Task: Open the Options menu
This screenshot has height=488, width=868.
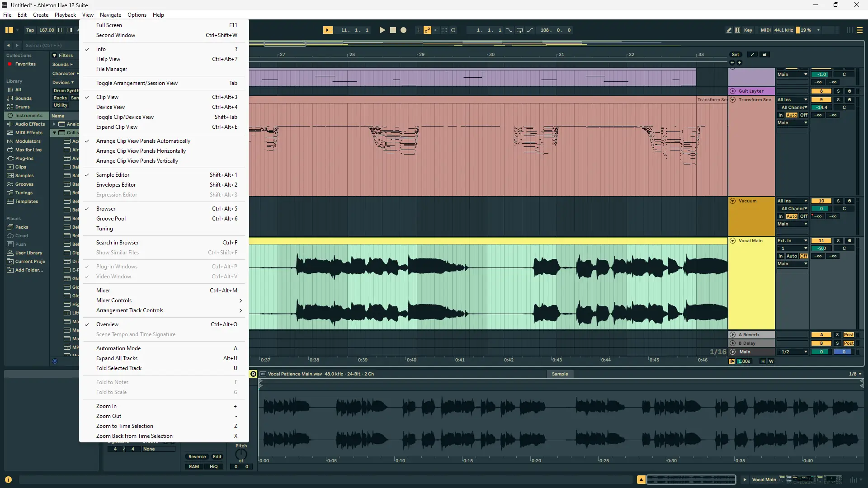Action: [137, 15]
